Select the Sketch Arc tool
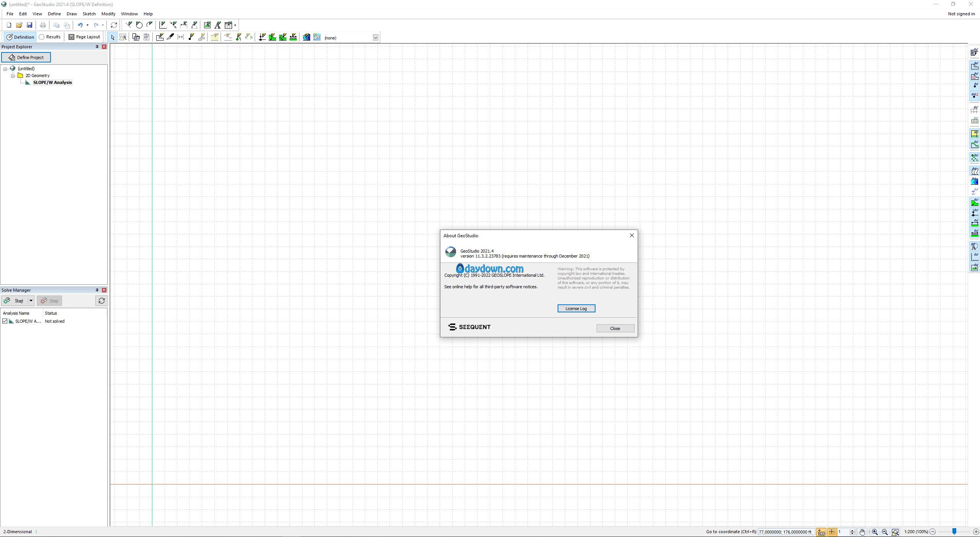980x537 pixels. pos(149,25)
